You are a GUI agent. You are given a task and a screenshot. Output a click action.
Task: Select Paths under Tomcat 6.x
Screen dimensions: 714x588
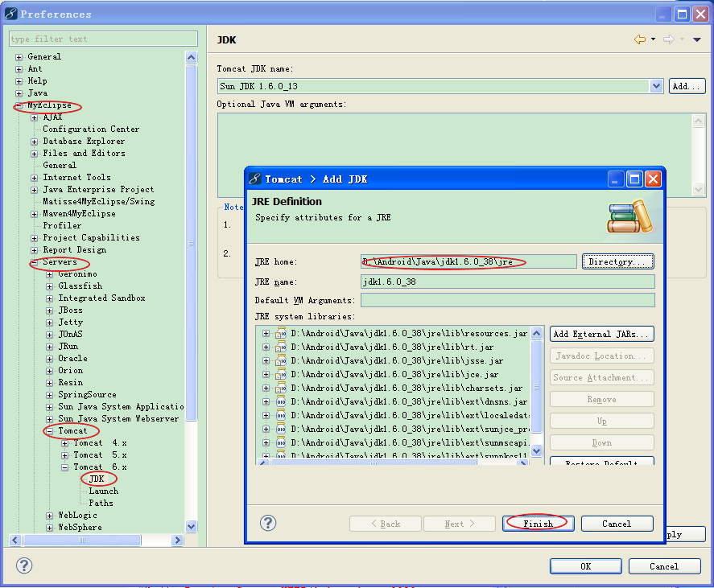coord(101,503)
